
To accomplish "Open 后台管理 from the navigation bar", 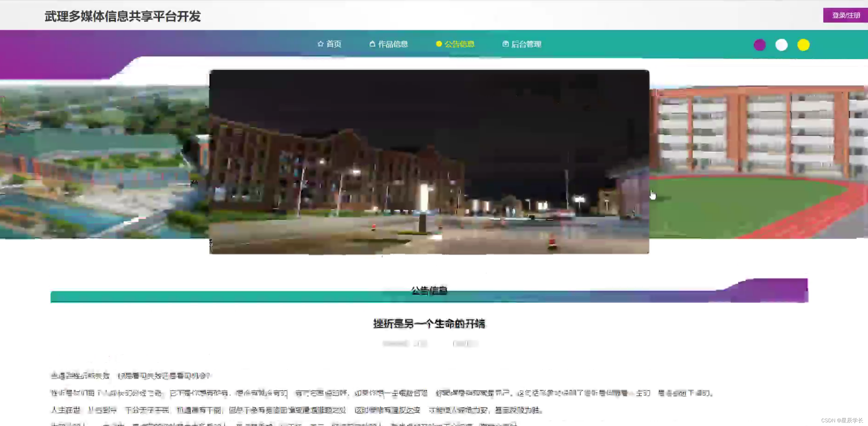I will click(x=526, y=44).
